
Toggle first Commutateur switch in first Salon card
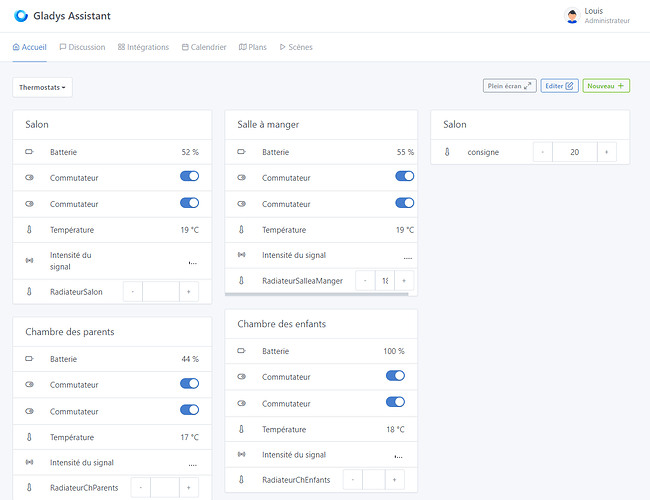pyautogui.click(x=189, y=176)
